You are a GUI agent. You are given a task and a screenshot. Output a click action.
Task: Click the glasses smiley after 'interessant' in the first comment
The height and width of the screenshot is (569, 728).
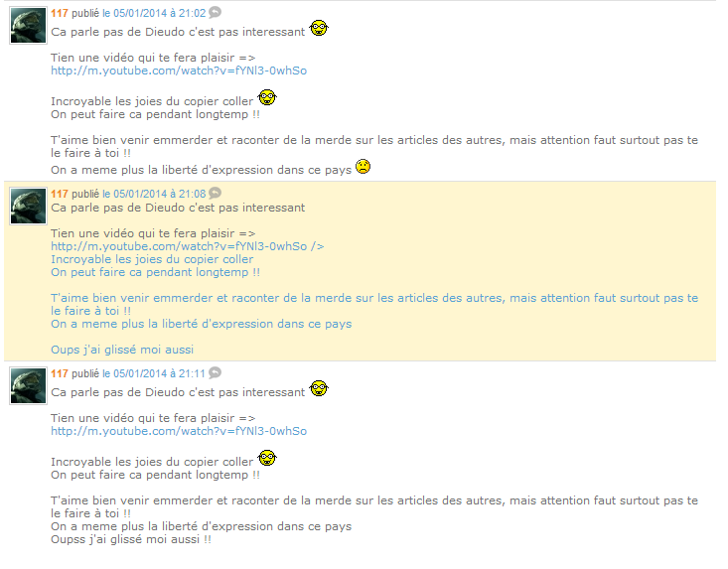(319, 28)
